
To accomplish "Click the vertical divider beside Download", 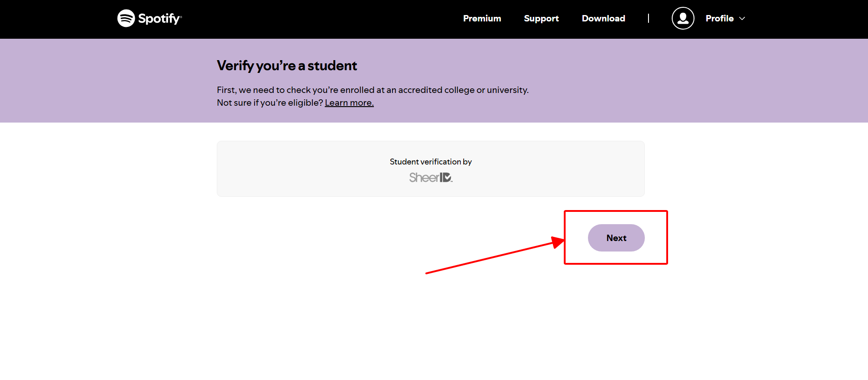I will pos(648,18).
